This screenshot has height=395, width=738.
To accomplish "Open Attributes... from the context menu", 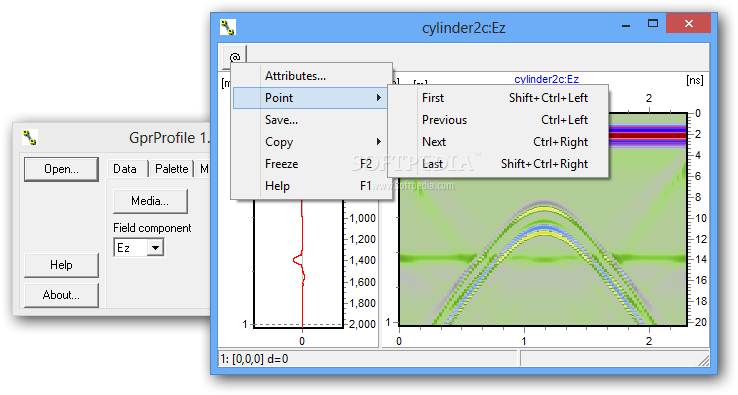I will (x=312, y=76).
